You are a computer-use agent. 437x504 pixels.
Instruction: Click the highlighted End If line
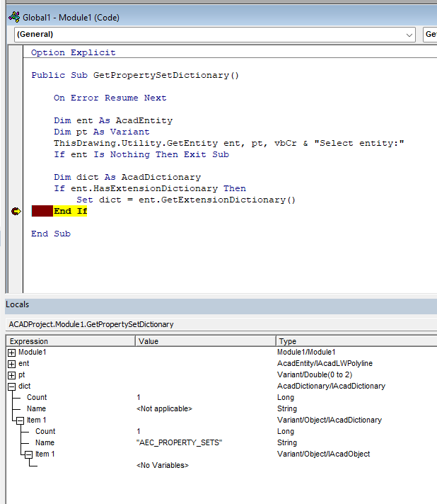(71, 211)
